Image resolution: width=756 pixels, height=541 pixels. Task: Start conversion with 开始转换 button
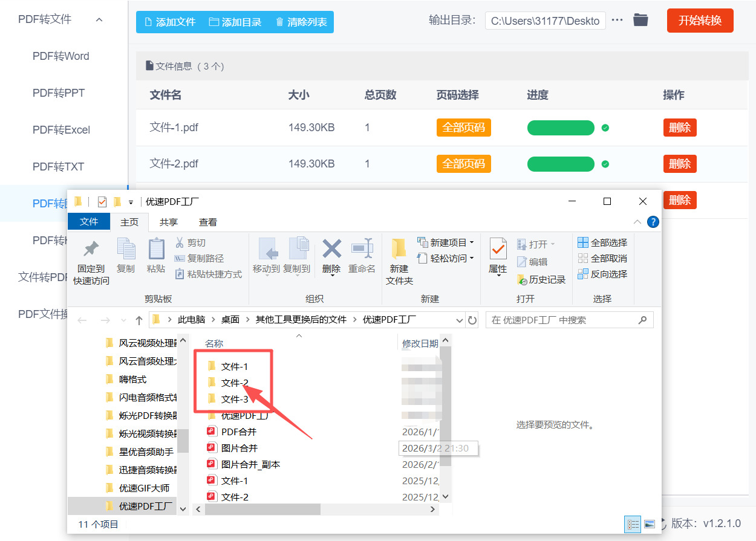click(x=700, y=20)
